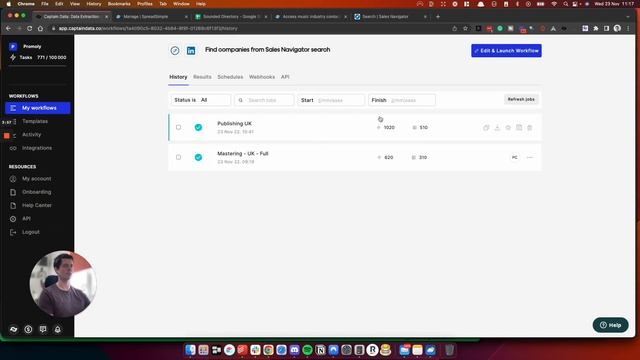Click the Start date input
The width and height of the screenshot is (640, 360).
click(x=331, y=100)
